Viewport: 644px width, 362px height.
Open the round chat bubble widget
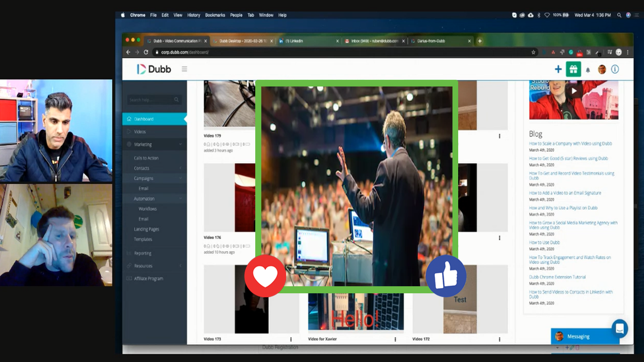(x=620, y=328)
